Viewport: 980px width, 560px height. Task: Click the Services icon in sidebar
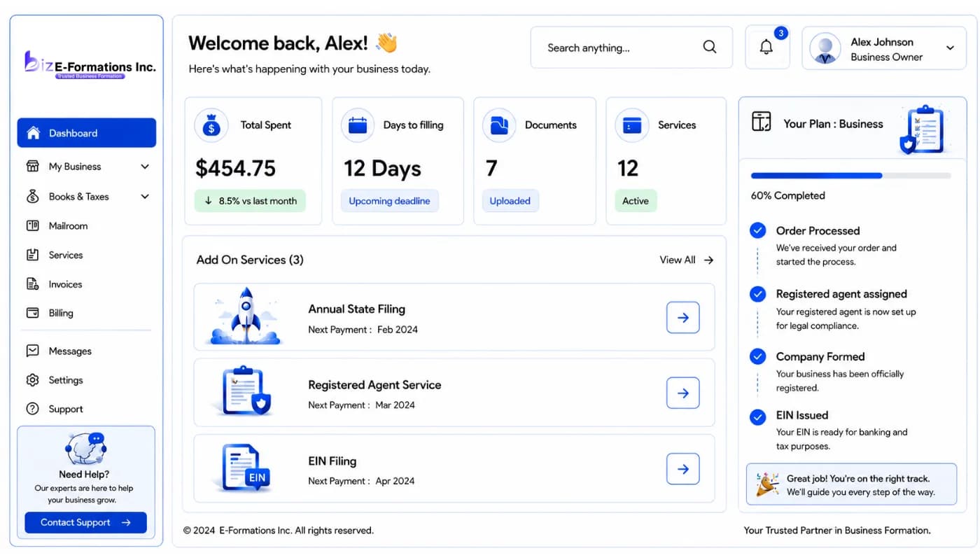tap(32, 255)
